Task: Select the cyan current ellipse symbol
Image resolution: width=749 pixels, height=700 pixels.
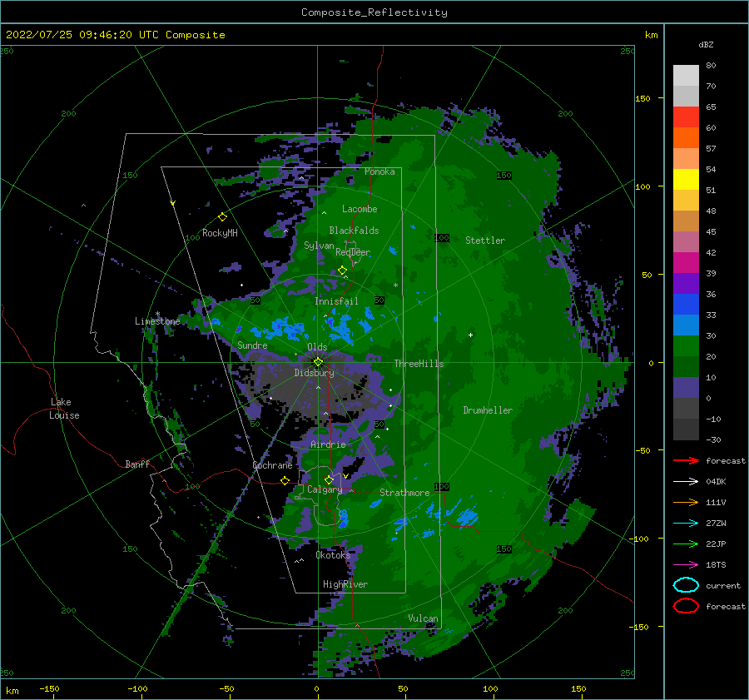Action: click(x=686, y=585)
